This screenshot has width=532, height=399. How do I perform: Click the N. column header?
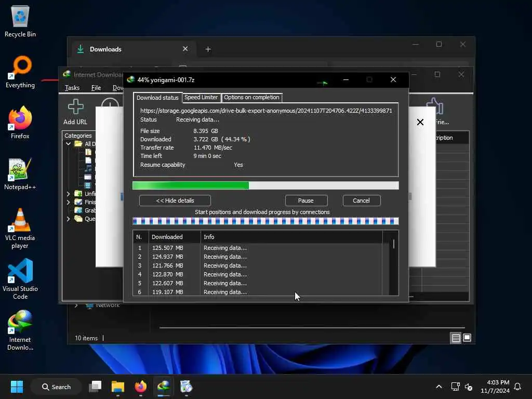pos(140,237)
